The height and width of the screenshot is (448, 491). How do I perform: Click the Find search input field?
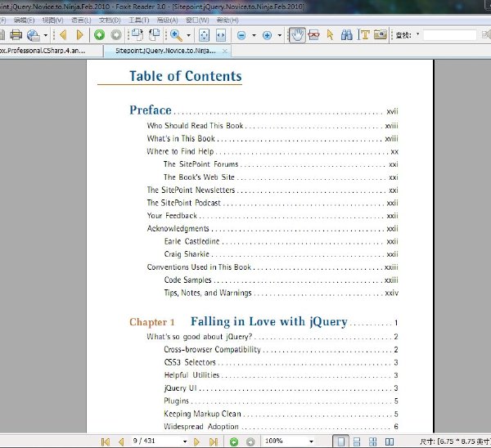pyautogui.click(x=450, y=35)
